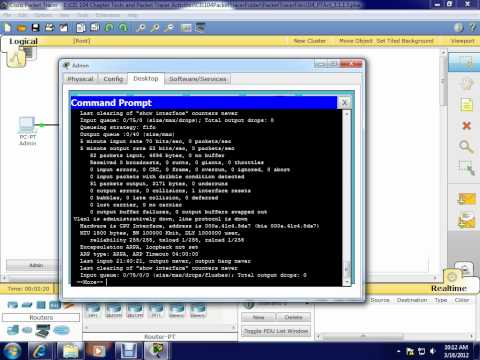Open the File menu
480x360 pixels.
click(x=7, y=15)
